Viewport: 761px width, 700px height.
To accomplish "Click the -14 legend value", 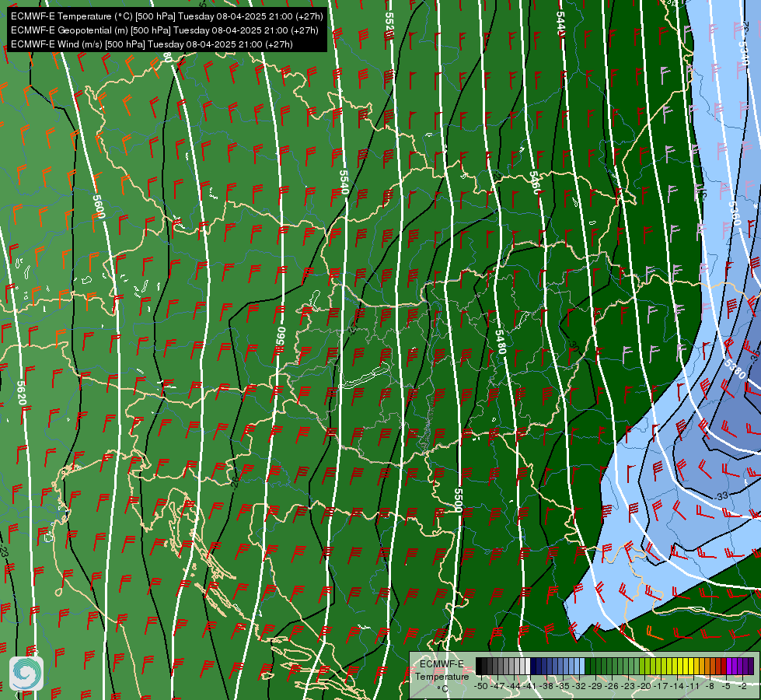I will click(x=678, y=686).
